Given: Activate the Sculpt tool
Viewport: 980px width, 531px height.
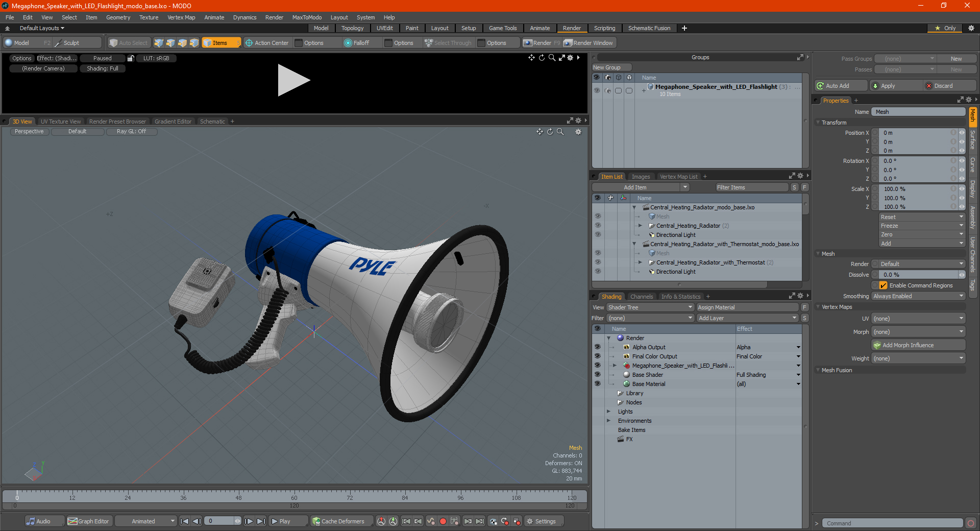Looking at the screenshot, I should 77,43.
